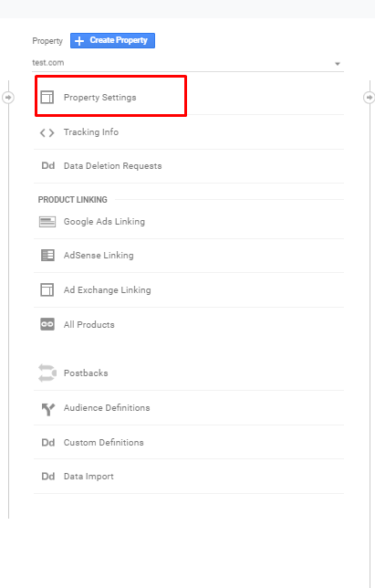Click the Tracking Info code brackets icon
Screen dimensions: 375x588
coord(47,132)
